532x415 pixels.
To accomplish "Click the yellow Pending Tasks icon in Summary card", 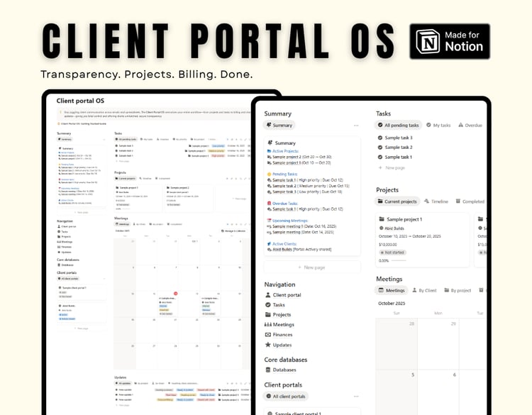I will coord(269,174).
